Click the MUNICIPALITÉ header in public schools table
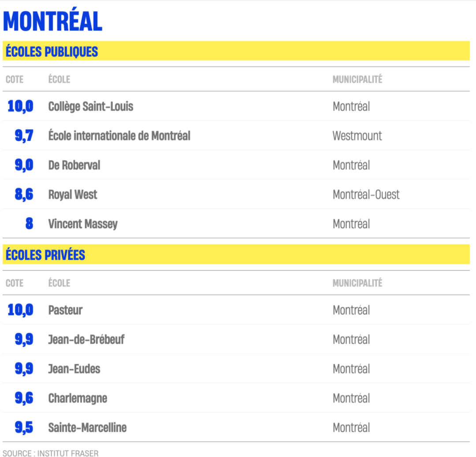Screen dimensions: 476x457 [357, 79]
